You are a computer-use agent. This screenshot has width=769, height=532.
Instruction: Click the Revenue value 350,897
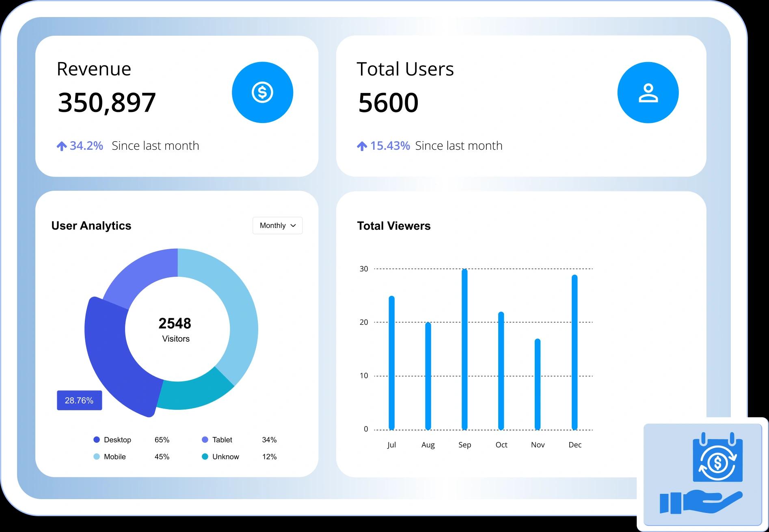pos(107,102)
